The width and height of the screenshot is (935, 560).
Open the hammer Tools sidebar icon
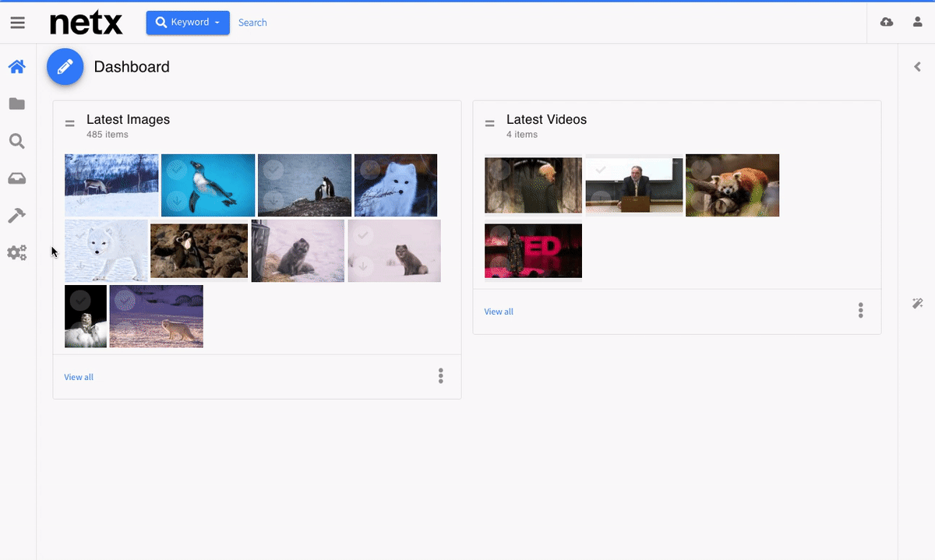17,216
